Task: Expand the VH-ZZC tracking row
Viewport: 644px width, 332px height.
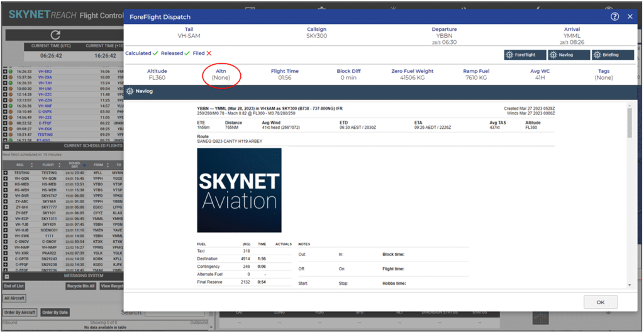Action: (5, 94)
